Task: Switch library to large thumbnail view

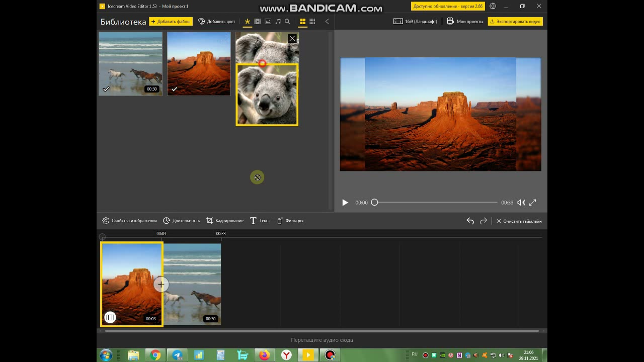Action: pos(302,22)
